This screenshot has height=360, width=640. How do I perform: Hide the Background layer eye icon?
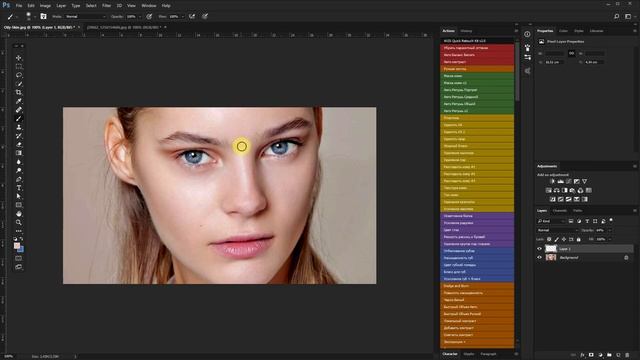point(539,258)
